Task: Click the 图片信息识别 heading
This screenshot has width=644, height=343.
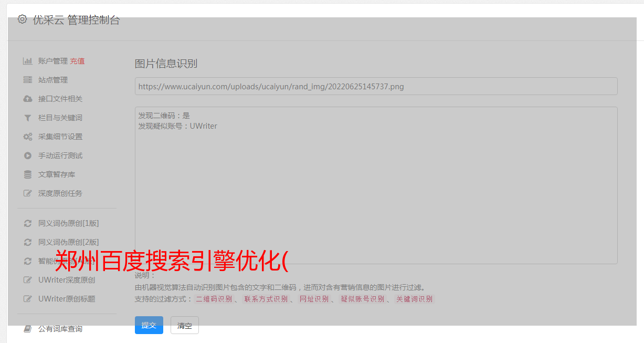Action: (166, 64)
